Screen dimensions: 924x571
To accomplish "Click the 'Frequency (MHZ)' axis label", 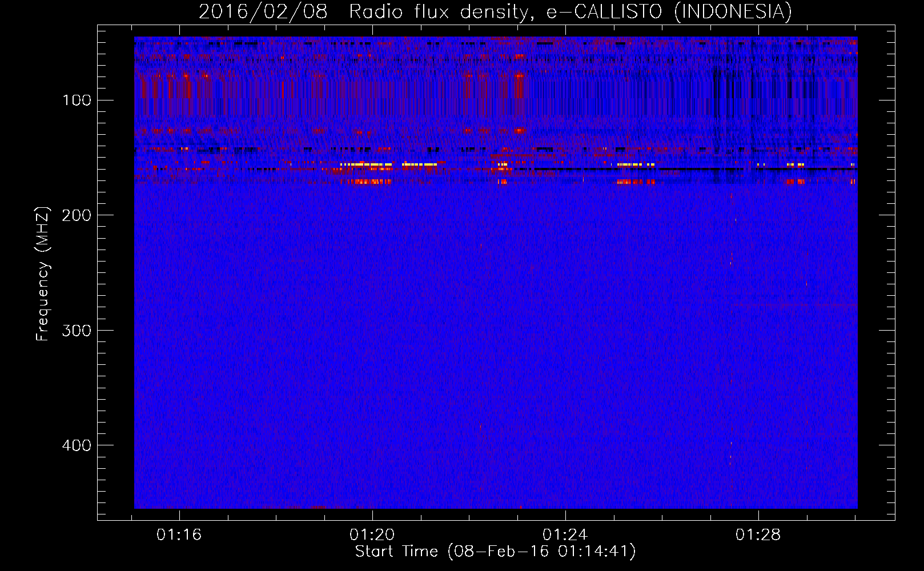I will pos(43,274).
